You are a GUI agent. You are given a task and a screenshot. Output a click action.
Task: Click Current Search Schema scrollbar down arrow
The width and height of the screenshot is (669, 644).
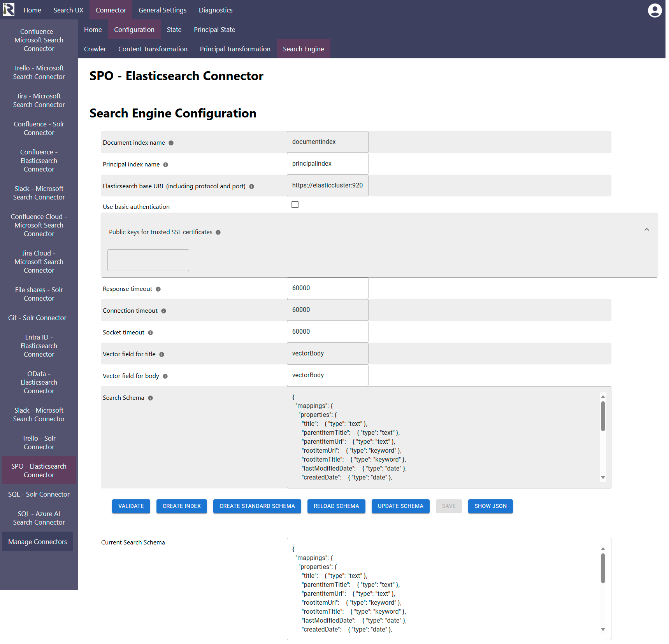coord(603,630)
